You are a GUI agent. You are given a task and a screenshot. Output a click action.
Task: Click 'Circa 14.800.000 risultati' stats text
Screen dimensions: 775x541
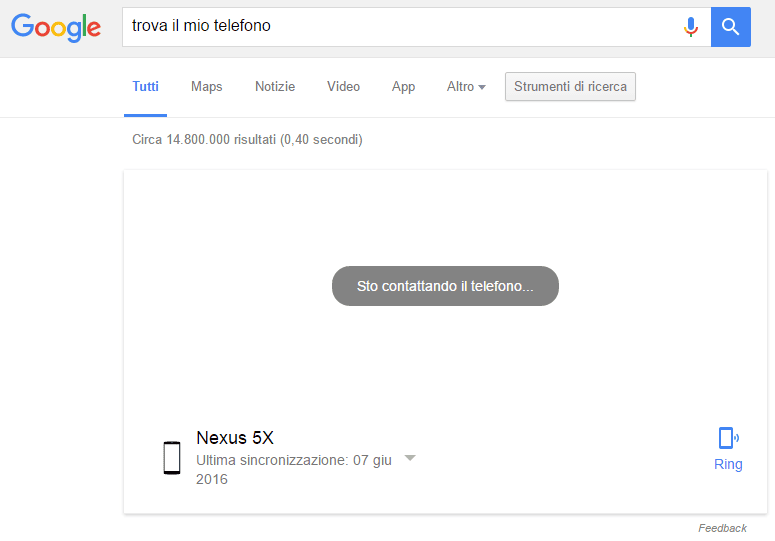click(247, 140)
